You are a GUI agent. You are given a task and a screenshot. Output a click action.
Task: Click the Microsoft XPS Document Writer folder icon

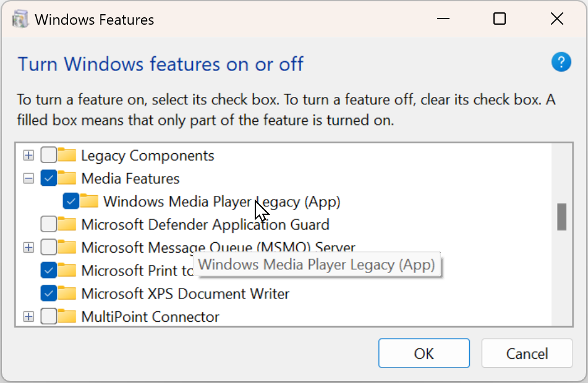coord(67,293)
